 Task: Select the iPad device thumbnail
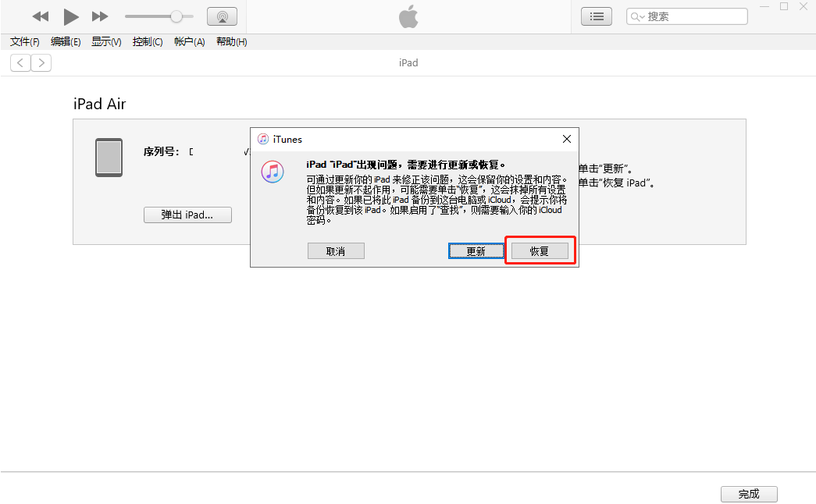109,157
